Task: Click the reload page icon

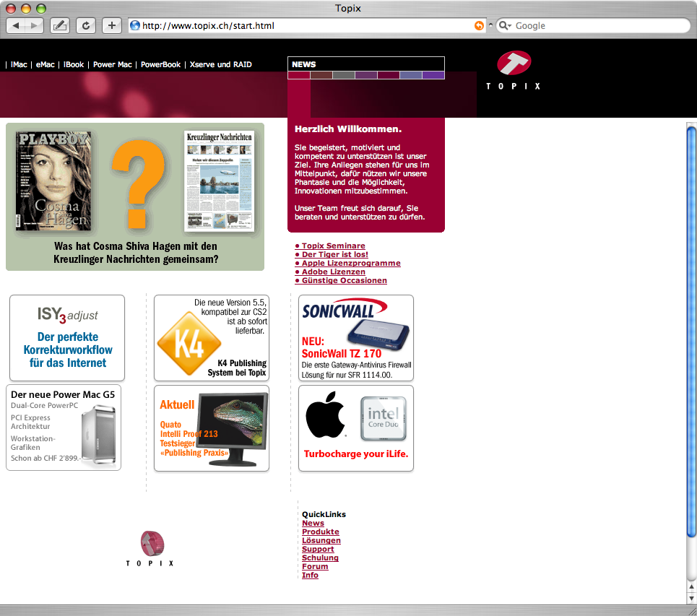Action: click(86, 26)
